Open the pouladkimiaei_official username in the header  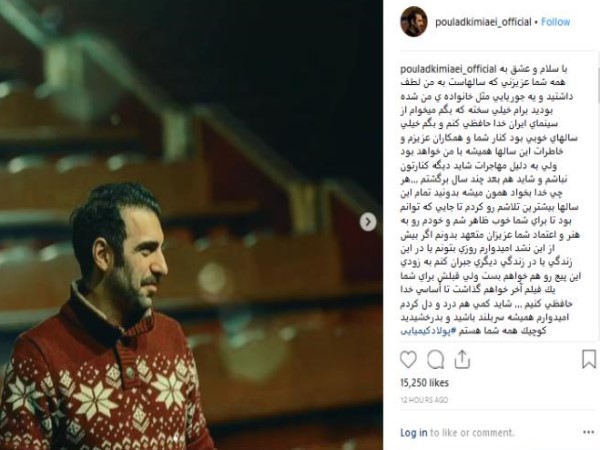pyautogui.click(x=483, y=22)
